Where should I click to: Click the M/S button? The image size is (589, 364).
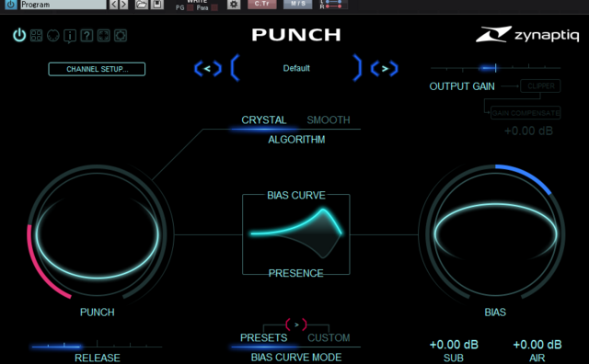click(297, 4)
